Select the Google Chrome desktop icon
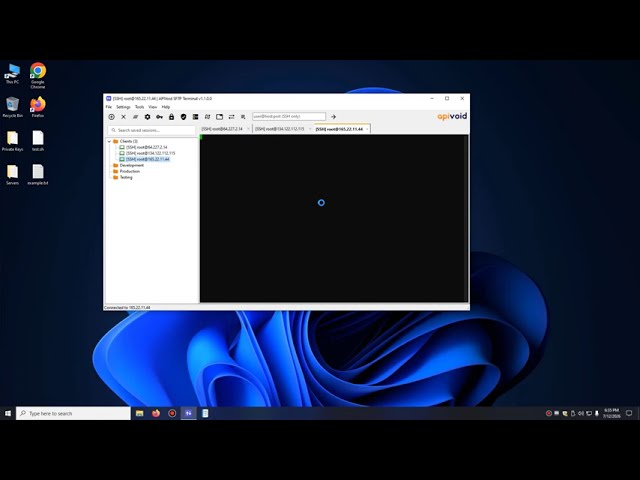This screenshot has width=640, height=480. 38,76
